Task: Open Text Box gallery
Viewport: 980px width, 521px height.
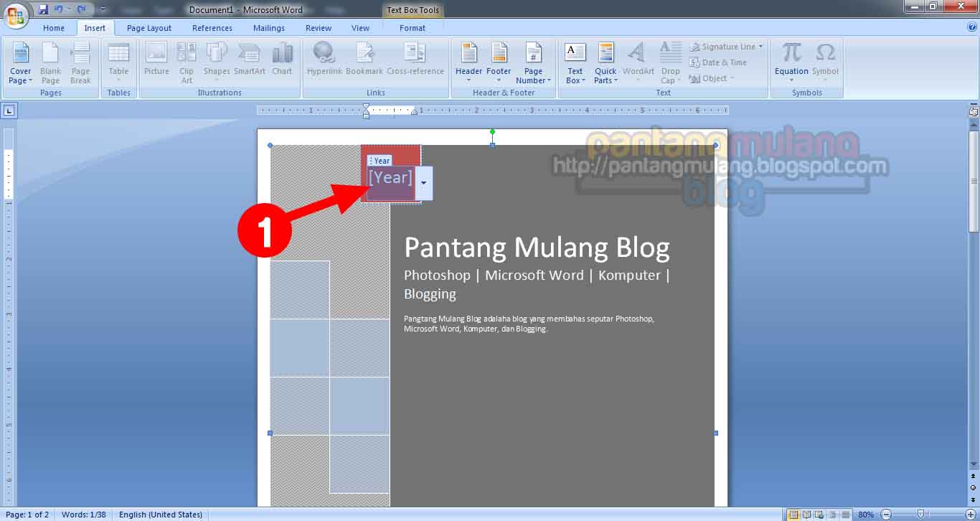Action: (575, 63)
